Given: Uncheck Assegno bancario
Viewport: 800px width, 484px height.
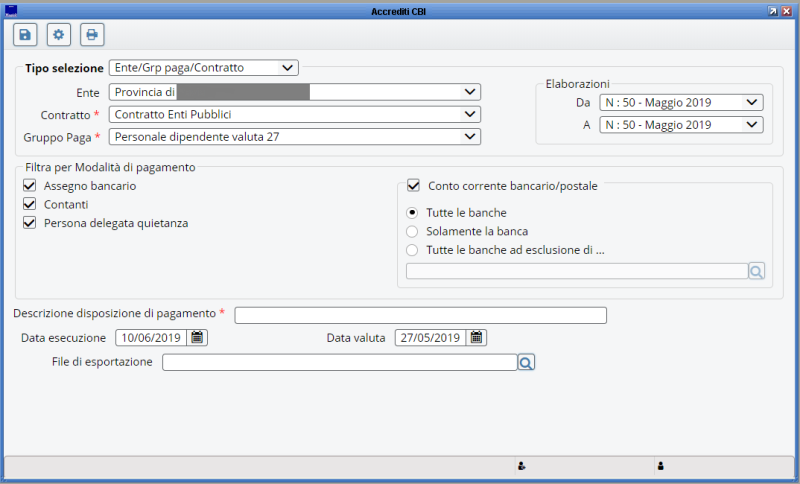Looking at the screenshot, I should click(30, 186).
